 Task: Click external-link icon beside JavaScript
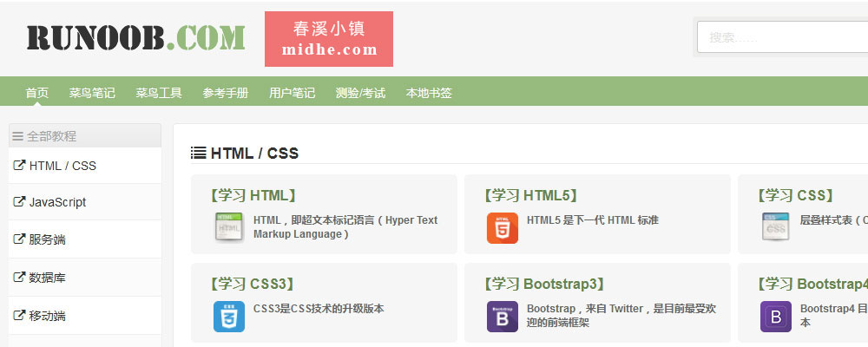tap(19, 201)
